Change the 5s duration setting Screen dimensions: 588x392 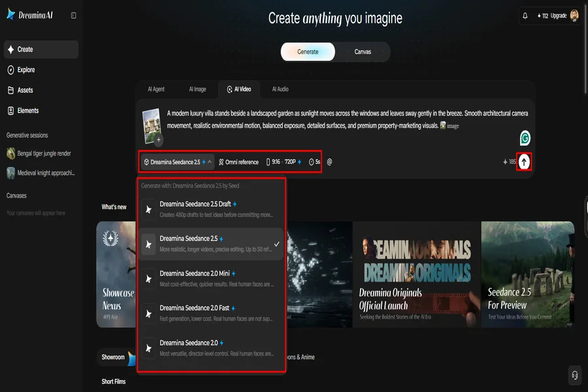314,162
